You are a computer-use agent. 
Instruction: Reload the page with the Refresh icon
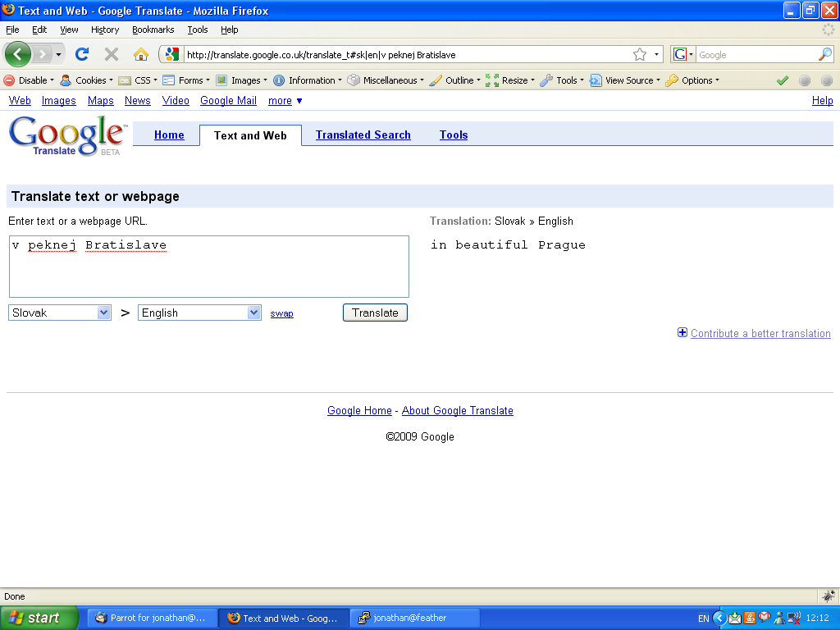tap(82, 54)
